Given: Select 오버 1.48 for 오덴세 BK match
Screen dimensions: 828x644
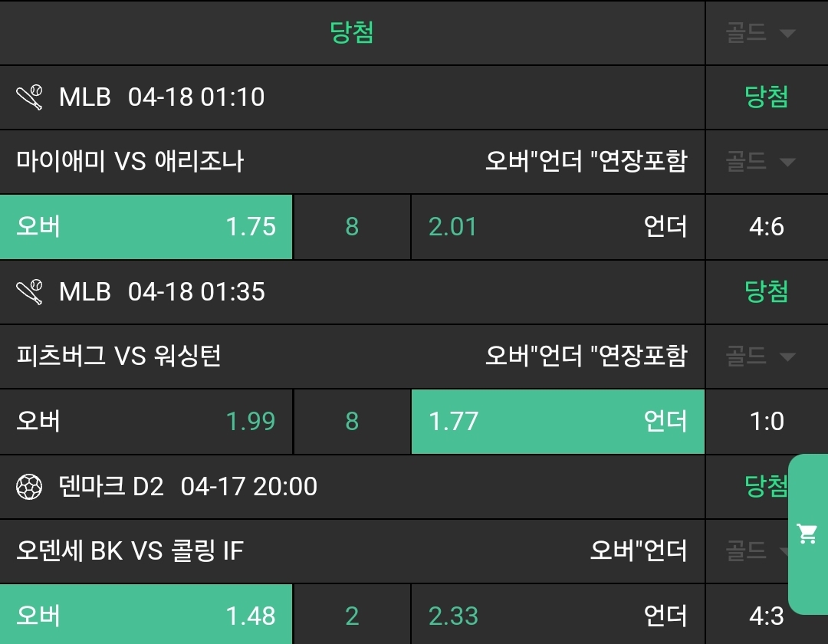Looking at the screenshot, I should pos(146,616).
